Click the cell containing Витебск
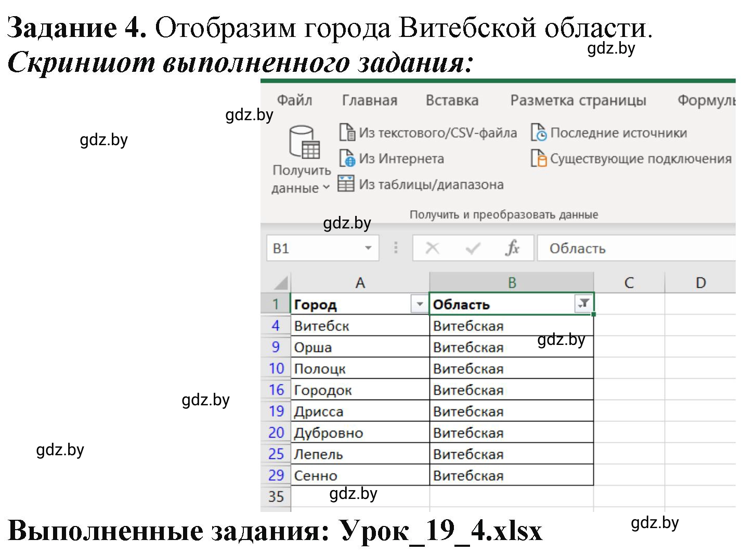This screenshot has width=756, height=552. pos(360,326)
